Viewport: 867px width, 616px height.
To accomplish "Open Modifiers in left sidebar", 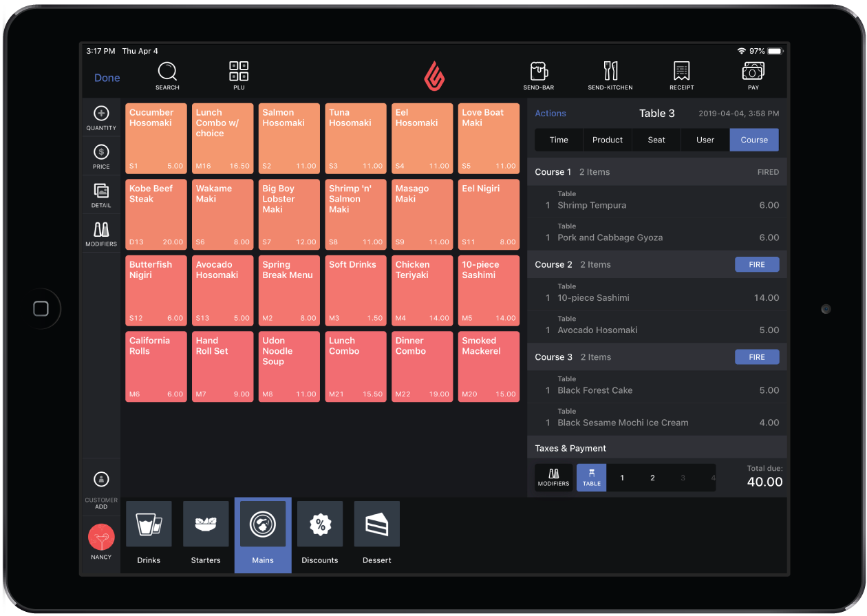I will pos(101,234).
